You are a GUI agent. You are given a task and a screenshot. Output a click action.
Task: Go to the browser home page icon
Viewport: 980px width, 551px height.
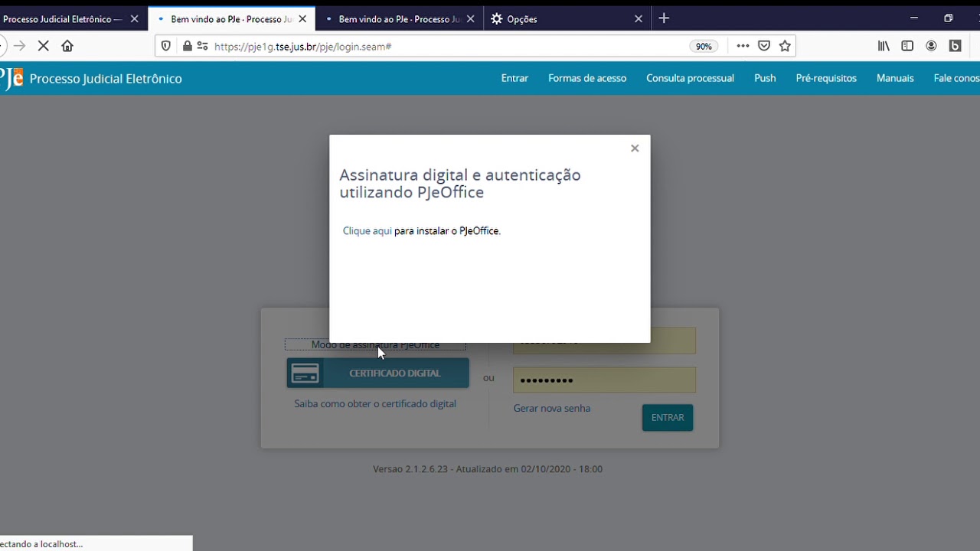pyautogui.click(x=67, y=46)
